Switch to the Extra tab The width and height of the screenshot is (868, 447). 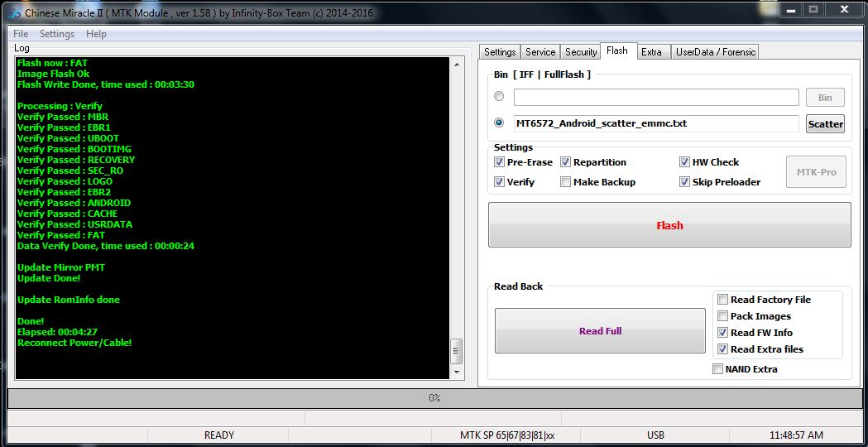point(651,51)
